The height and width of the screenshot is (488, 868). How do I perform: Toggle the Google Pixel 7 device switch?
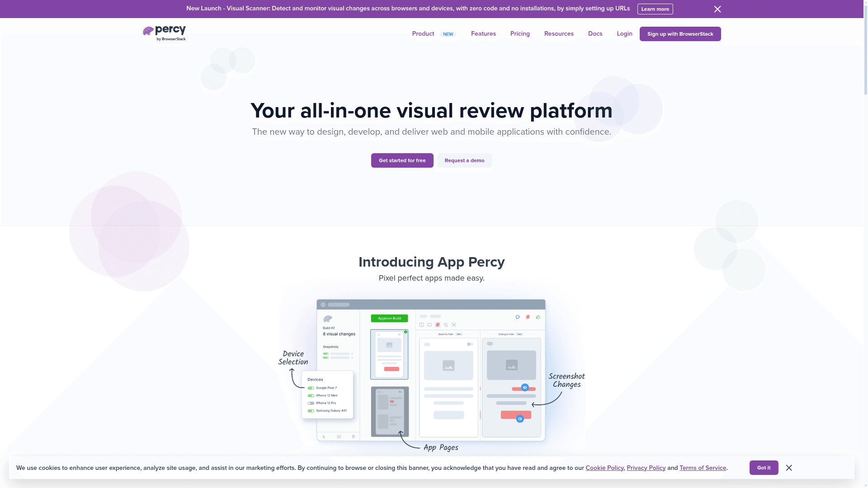pyautogui.click(x=311, y=388)
